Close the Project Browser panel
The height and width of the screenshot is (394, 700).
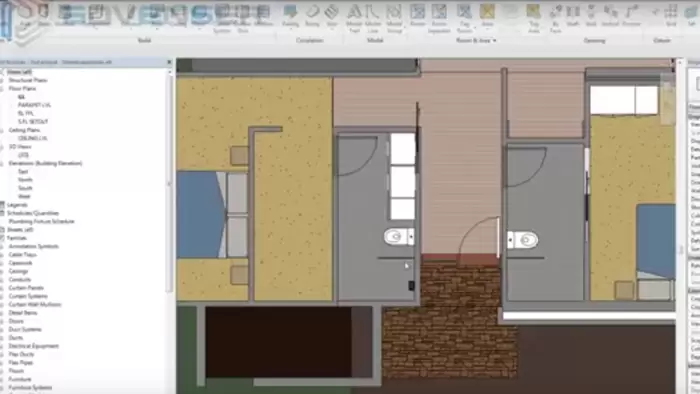tap(169, 62)
